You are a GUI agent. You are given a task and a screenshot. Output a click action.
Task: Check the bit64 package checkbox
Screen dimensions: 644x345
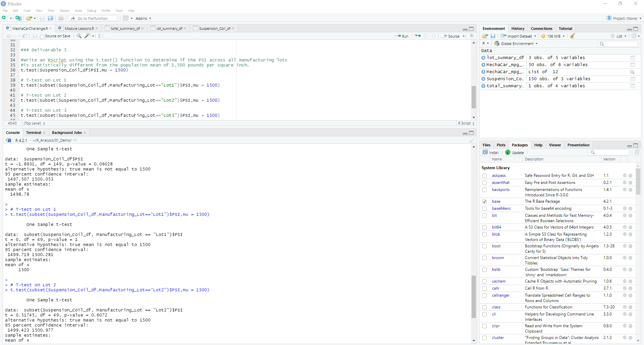pos(484,227)
